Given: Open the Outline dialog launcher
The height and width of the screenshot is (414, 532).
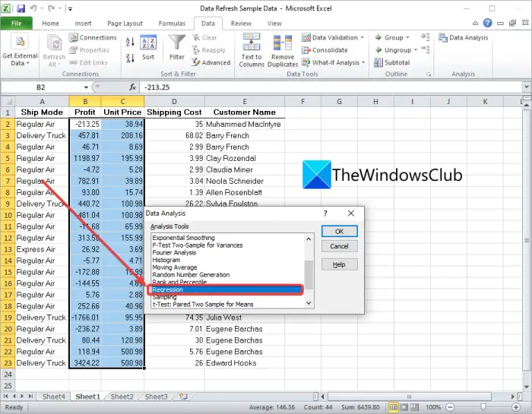Looking at the screenshot, I should click(429, 74).
